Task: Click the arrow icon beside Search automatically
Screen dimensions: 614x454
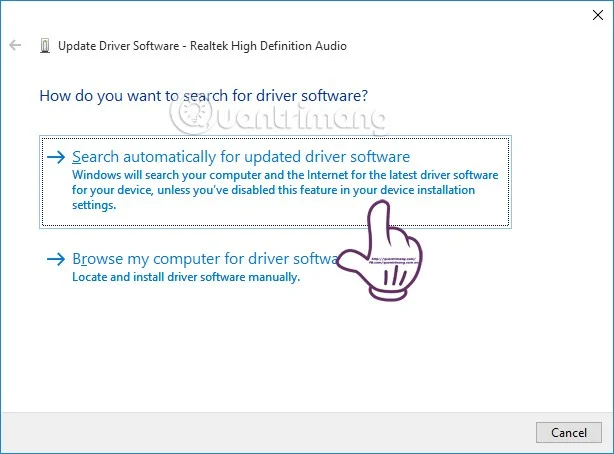Action: point(57,157)
